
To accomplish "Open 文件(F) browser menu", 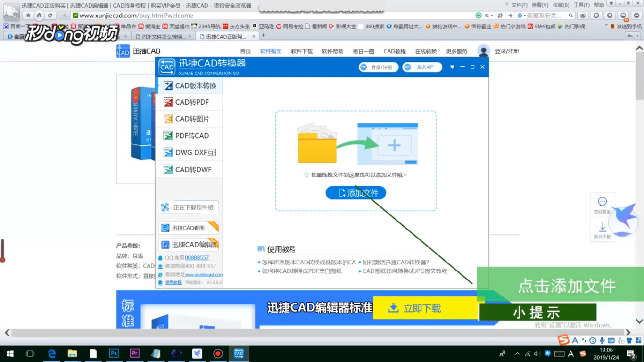I will pyautogui.click(x=520, y=5).
